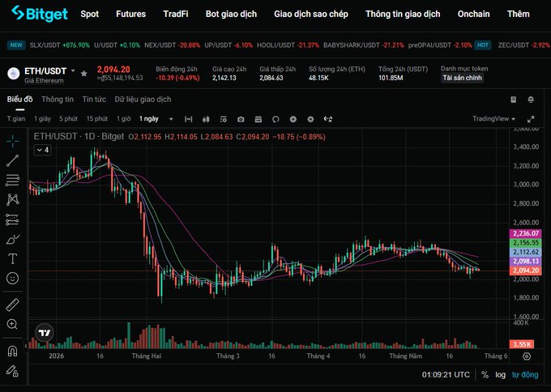Screen dimensions: 551x392
Task: Open the Thêm menu
Action: click(x=518, y=14)
